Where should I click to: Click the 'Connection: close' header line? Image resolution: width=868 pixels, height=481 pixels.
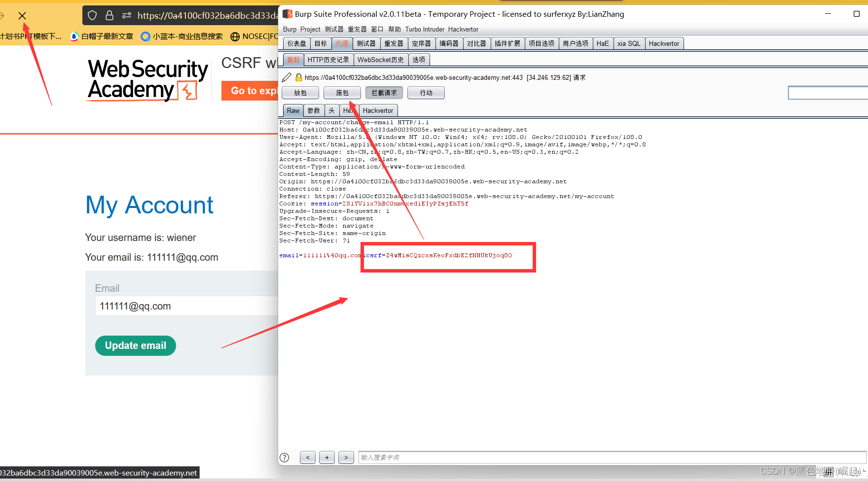tap(313, 189)
